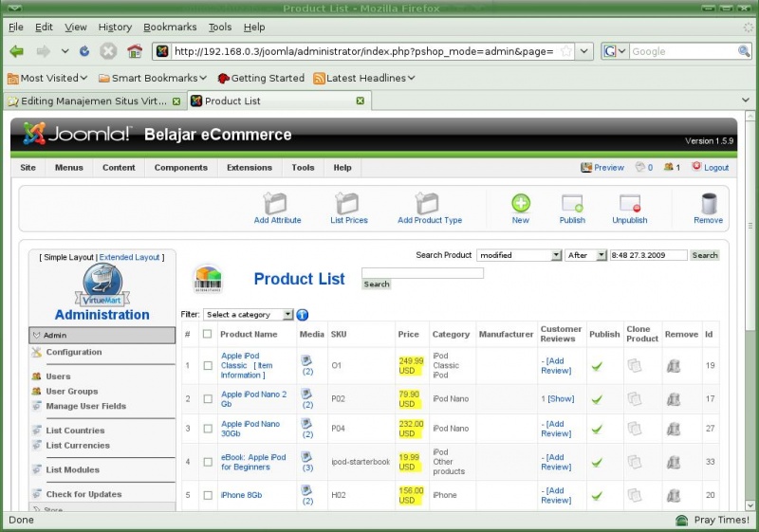
Task: Click the Add Product Type icon
Action: click(429, 204)
